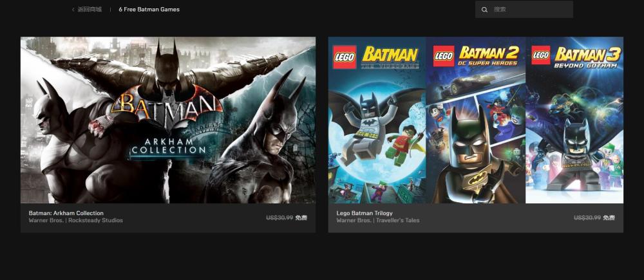
Task: Click Warner Bros. | Traveller's Tales publisher text
Action: 378,221
